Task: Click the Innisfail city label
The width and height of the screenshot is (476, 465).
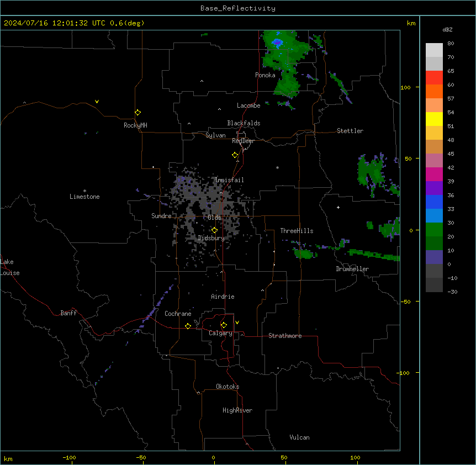Action: pyautogui.click(x=229, y=180)
